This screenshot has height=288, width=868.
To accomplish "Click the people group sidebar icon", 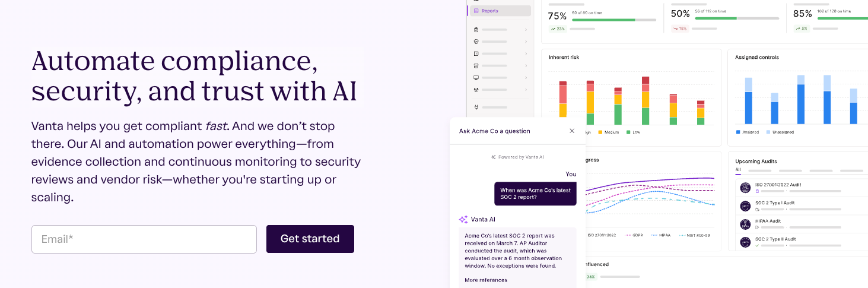I will [476, 90].
